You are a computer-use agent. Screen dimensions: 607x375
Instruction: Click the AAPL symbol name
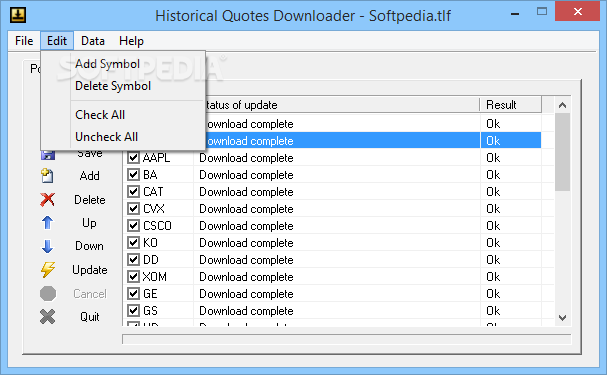tap(156, 158)
